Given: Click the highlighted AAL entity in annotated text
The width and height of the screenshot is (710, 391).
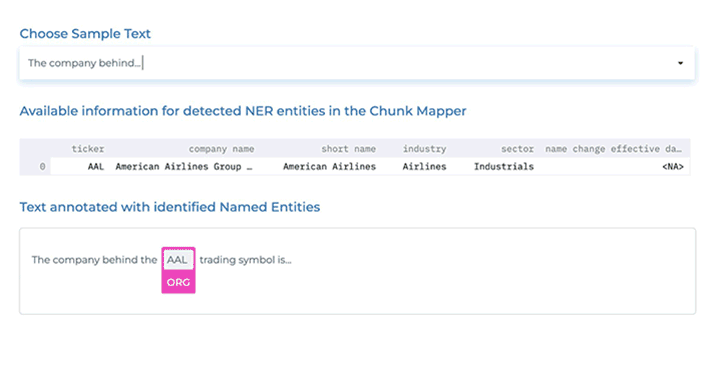Looking at the screenshot, I should (x=178, y=260).
